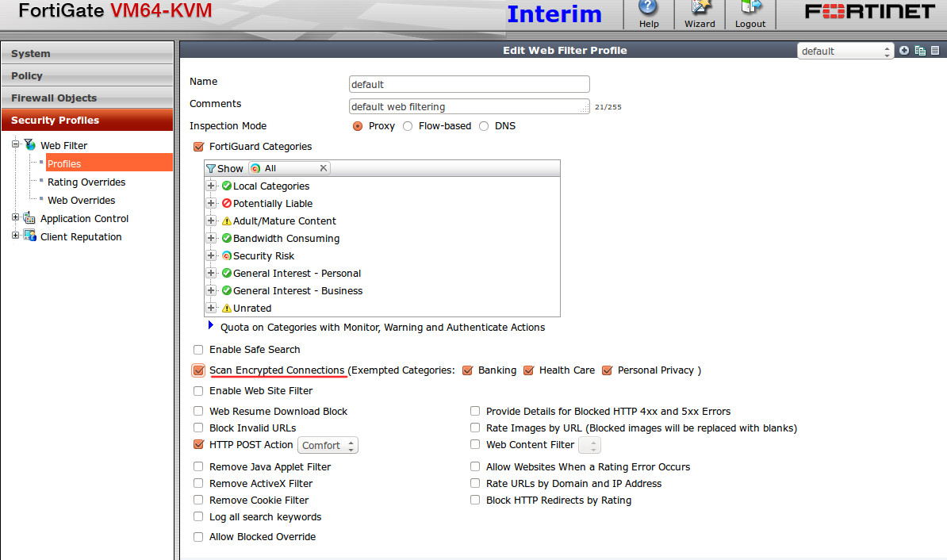
Task: Click the Security Risk status icon
Action: [227, 255]
